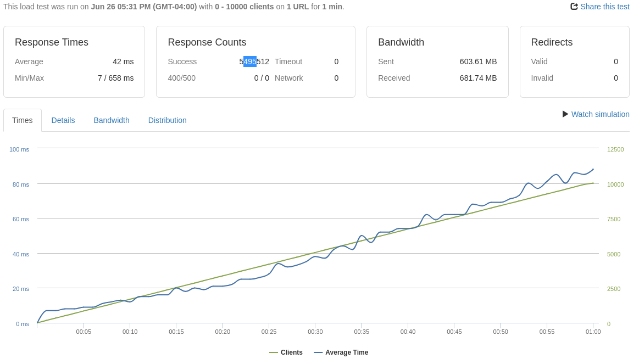Open the Share this test link
639x364 pixels.
coord(604,7)
